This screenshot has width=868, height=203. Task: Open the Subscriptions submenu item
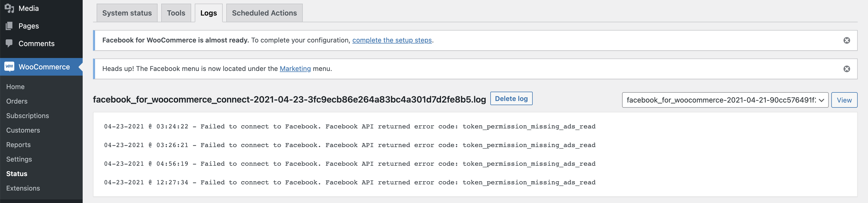(28, 116)
